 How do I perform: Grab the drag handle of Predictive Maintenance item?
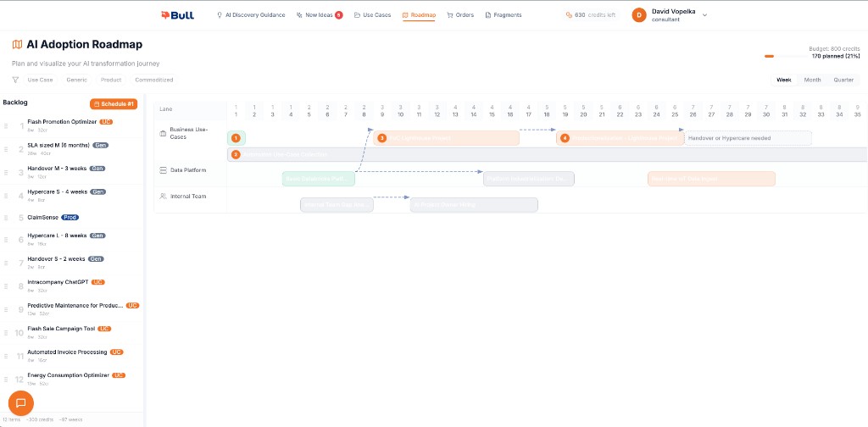pyautogui.click(x=6, y=310)
